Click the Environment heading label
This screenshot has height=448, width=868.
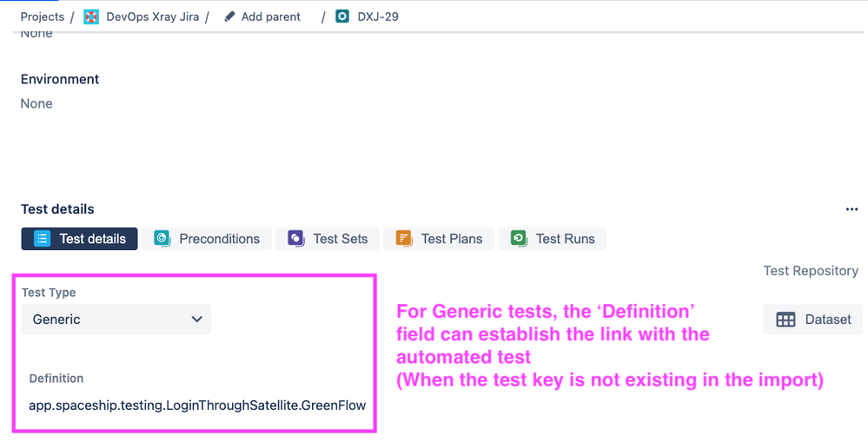(60, 79)
